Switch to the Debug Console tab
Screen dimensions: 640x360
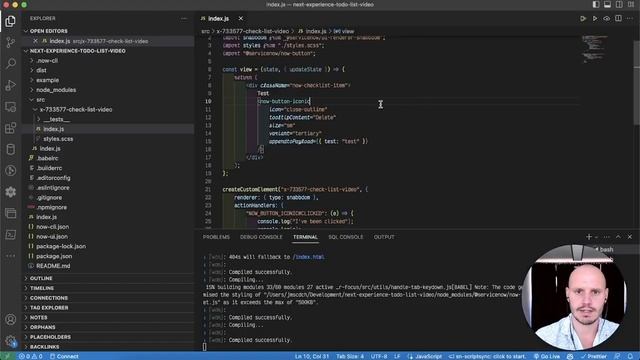261,237
